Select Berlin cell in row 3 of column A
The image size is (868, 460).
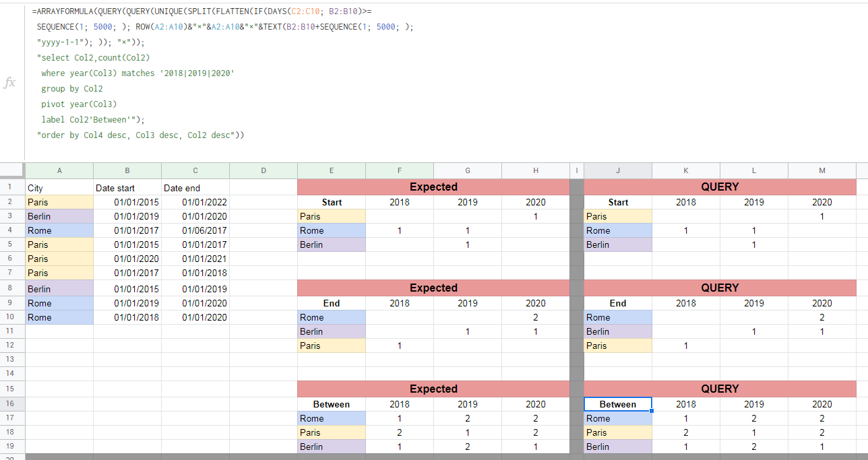tap(59, 216)
